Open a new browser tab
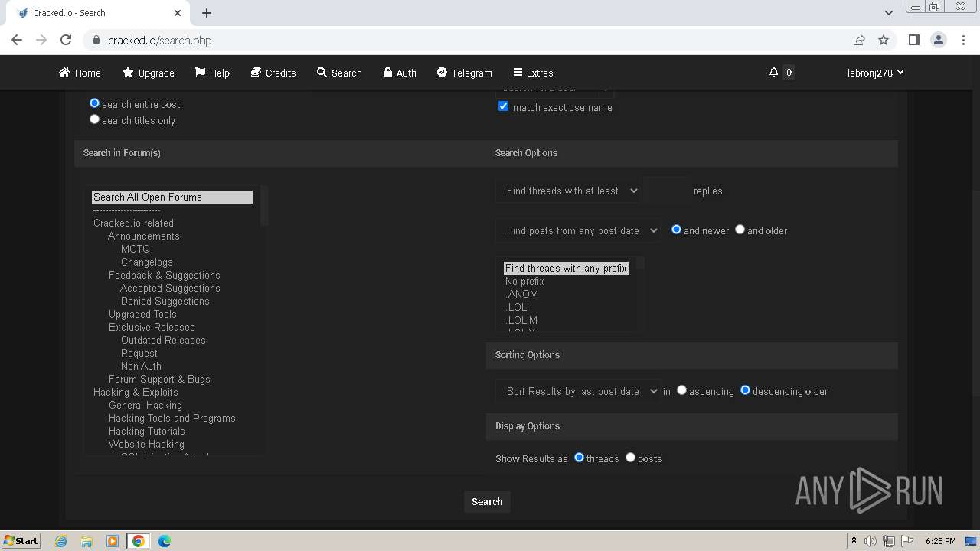Image resolution: width=980 pixels, height=551 pixels. click(x=207, y=13)
